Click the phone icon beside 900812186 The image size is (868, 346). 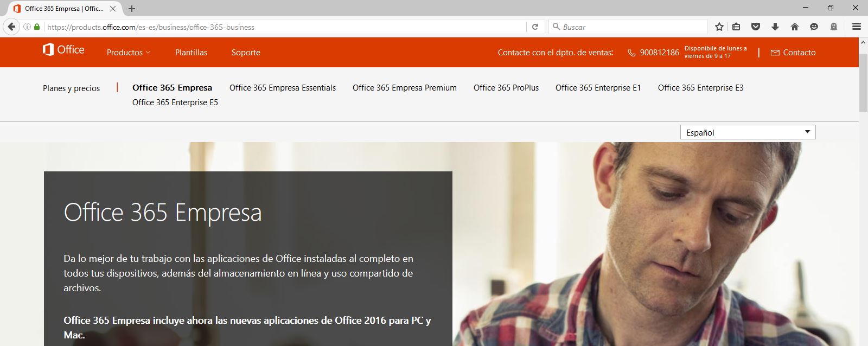pyautogui.click(x=631, y=53)
